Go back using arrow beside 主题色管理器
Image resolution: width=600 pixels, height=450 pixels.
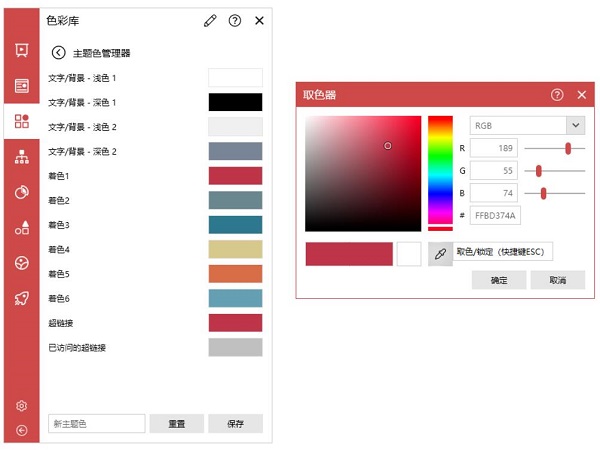click(x=58, y=53)
